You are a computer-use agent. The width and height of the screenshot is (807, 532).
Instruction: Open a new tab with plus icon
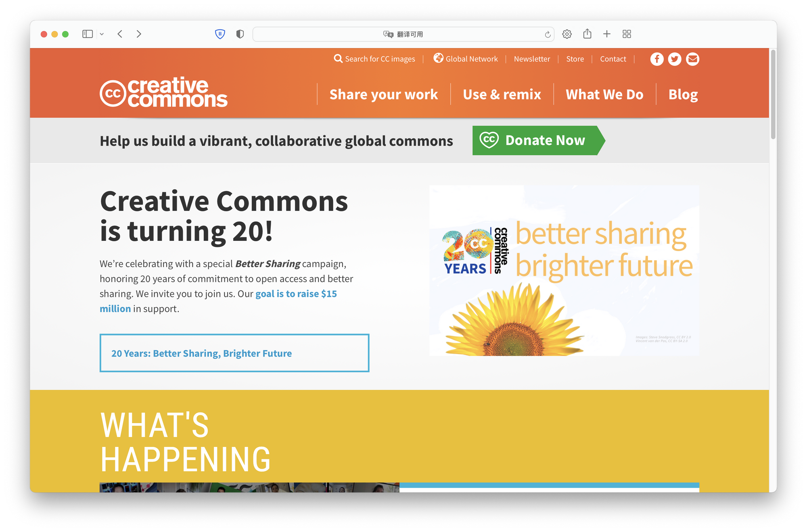coord(607,34)
